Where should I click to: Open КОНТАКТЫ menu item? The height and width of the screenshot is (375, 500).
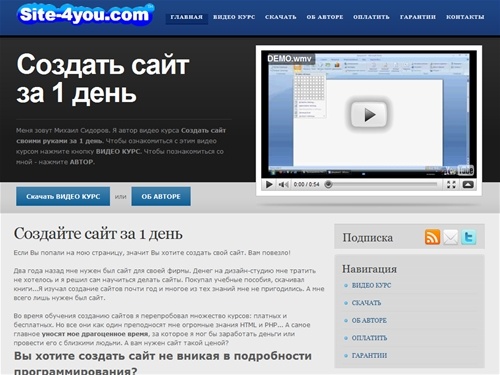tap(465, 17)
